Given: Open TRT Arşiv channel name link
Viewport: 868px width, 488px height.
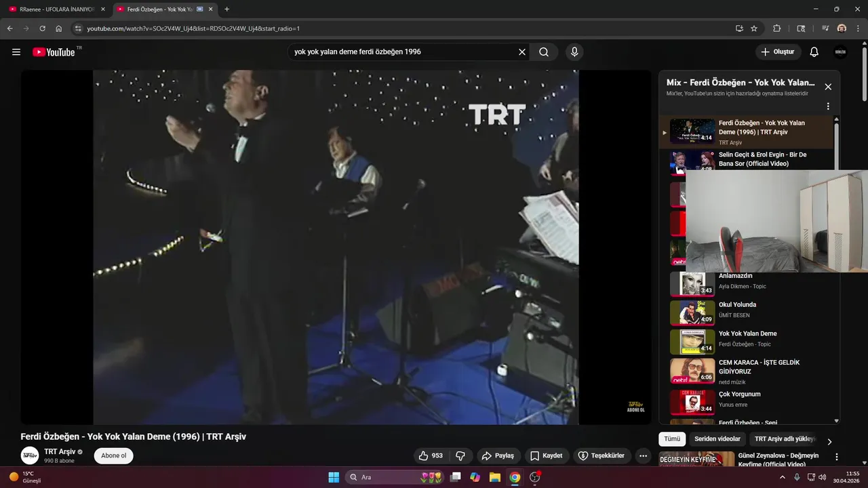Looking at the screenshot, I should pos(60,451).
